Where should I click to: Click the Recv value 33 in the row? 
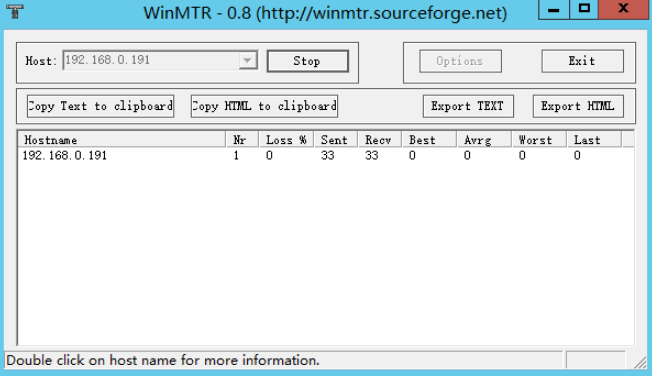point(372,156)
